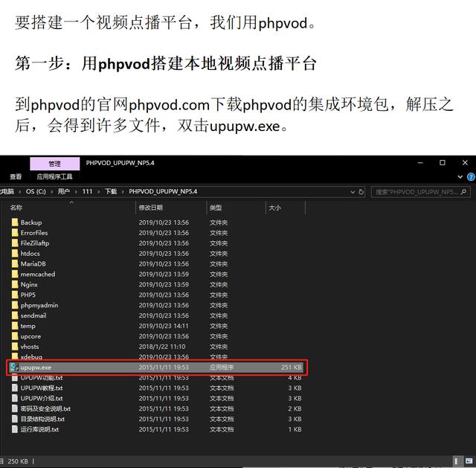This screenshot has height=468, width=476.
Task: Select the MariaDB folder icon
Action: 15,263
